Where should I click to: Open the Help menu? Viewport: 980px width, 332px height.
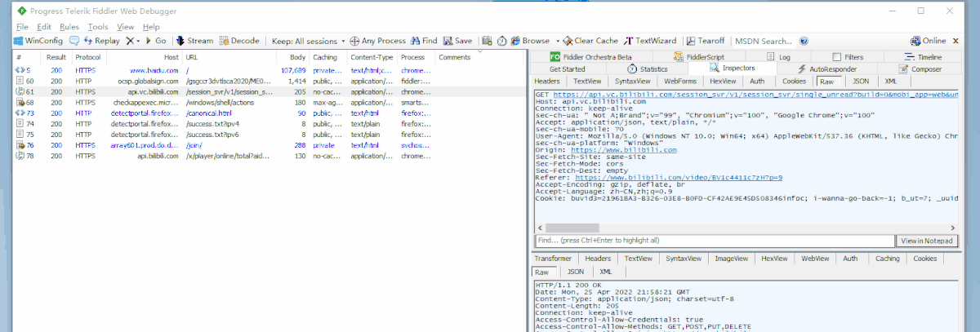[x=151, y=27]
